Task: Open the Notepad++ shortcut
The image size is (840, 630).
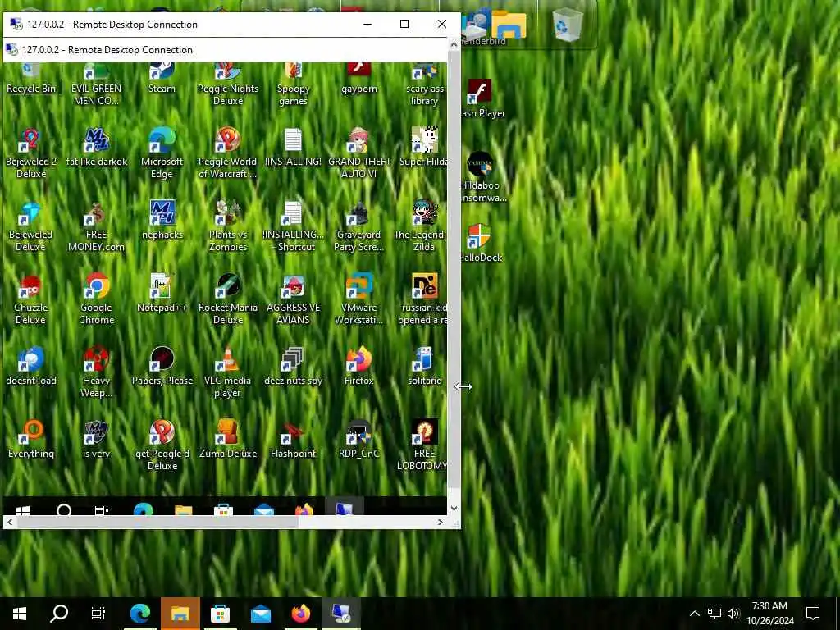Action: (162, 294)
